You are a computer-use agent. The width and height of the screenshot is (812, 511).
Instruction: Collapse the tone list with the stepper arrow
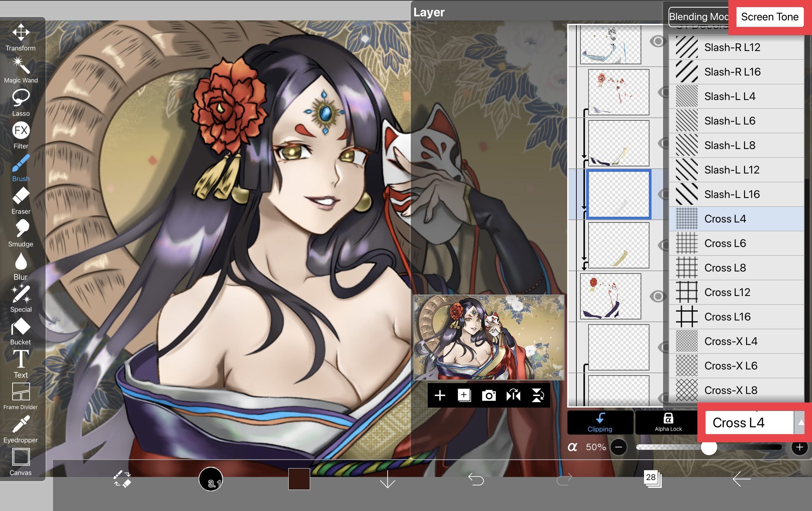coord(801,423)
